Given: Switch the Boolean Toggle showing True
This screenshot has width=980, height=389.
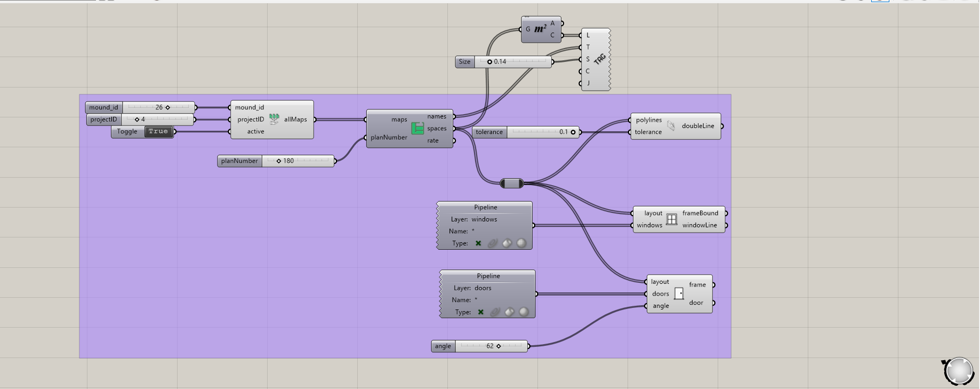Looking at the screenshot, I should point(158,131).
